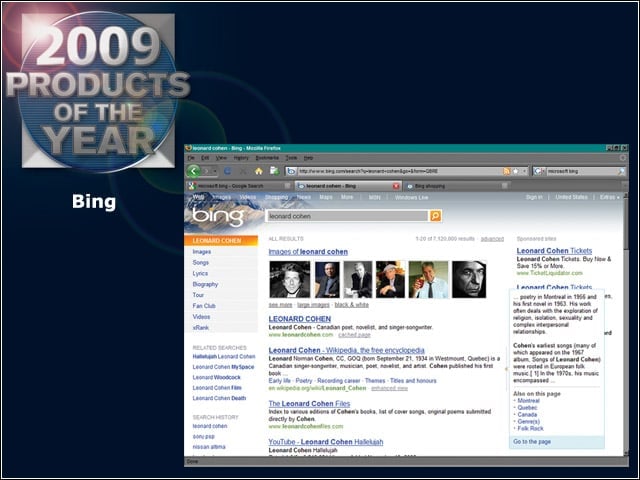The height and width of the screenshot is (480, 640).
Task: Open The Leonard Cohen Files result
Action: [x=309, y=403]
